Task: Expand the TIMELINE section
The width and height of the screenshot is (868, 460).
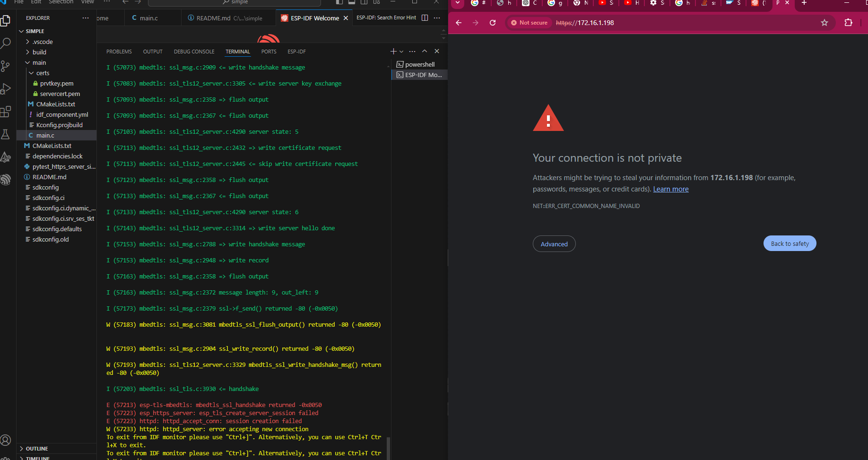Action: click(57, 458)
